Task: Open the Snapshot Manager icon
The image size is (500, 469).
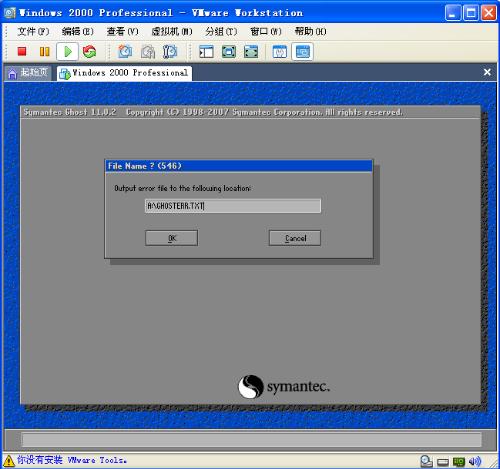Action: 170,52
